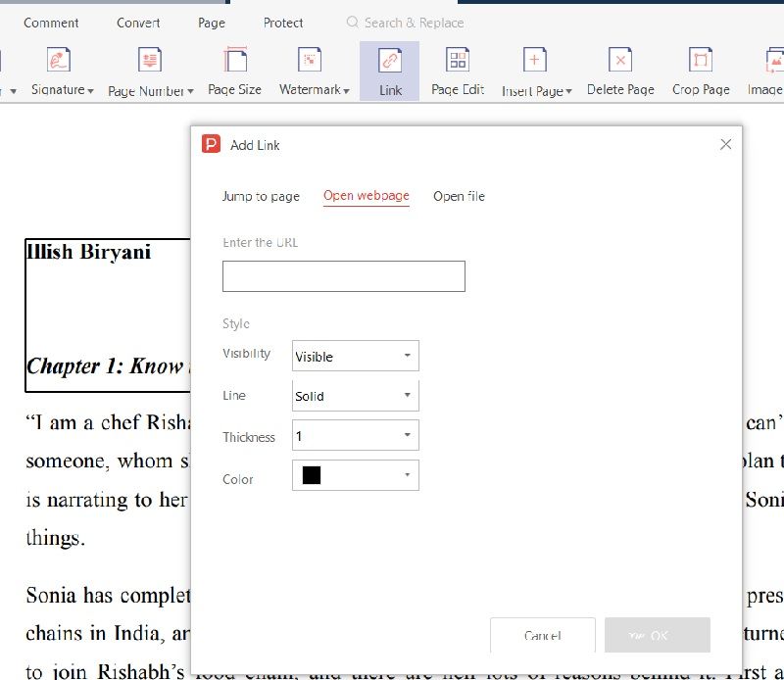Screen dimensions: 784x680
Task: Open the Protect menu tab
Action: pos(283,23)
